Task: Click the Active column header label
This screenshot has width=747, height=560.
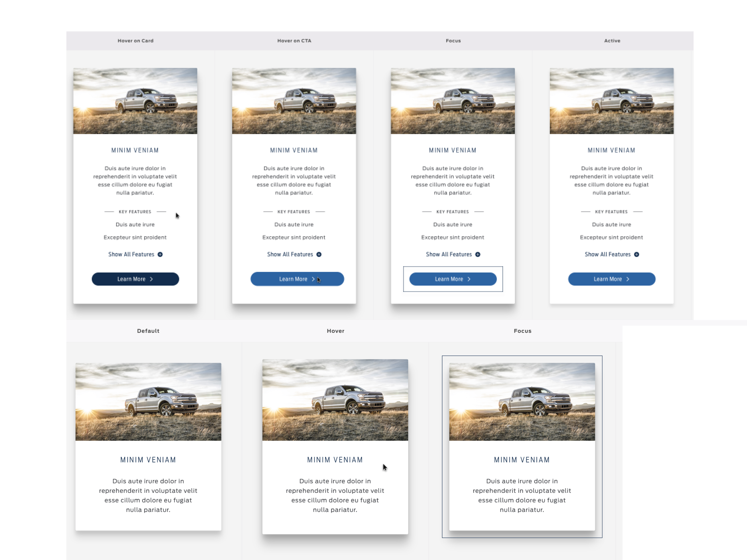Action: click(612, 41)
